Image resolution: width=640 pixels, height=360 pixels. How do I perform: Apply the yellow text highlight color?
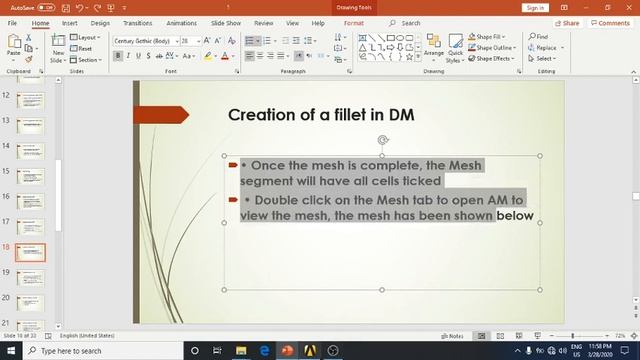coord(208,56)
